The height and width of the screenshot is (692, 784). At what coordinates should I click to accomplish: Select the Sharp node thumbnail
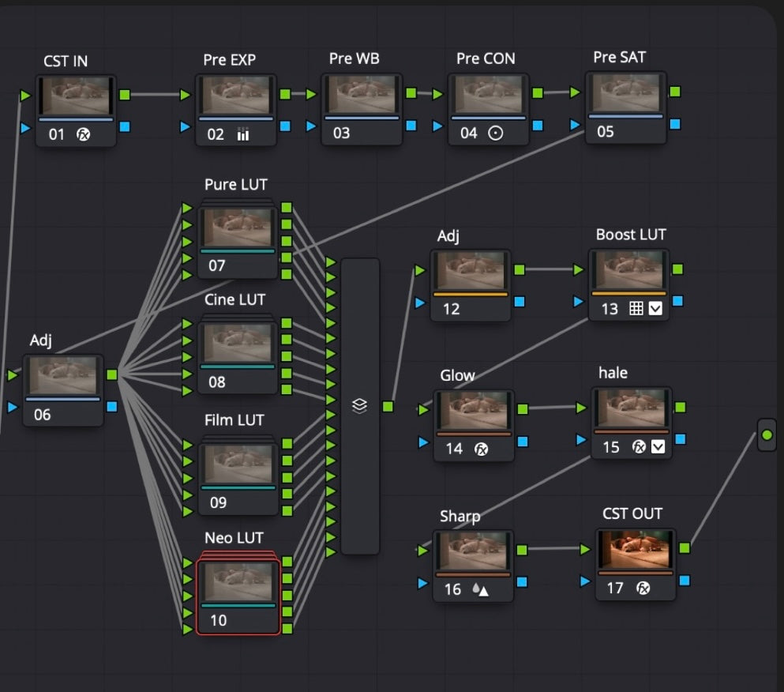pyautogui.click(x=474, y=551)
